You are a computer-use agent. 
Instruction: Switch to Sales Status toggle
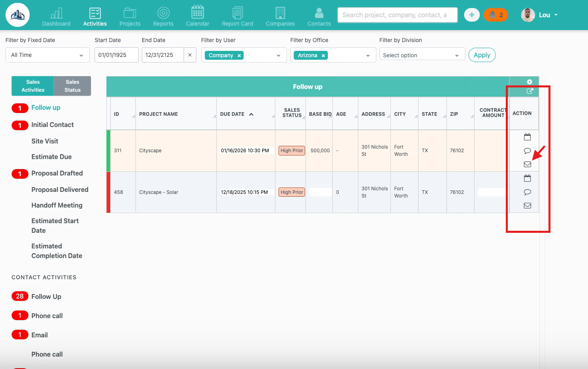73,86
